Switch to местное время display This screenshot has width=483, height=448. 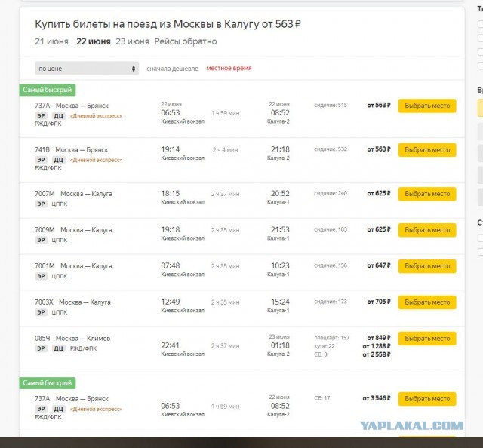(229, 68)
